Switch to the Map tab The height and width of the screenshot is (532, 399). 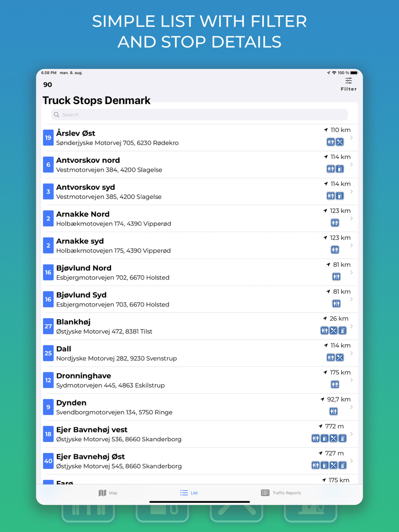click(108, 493)
